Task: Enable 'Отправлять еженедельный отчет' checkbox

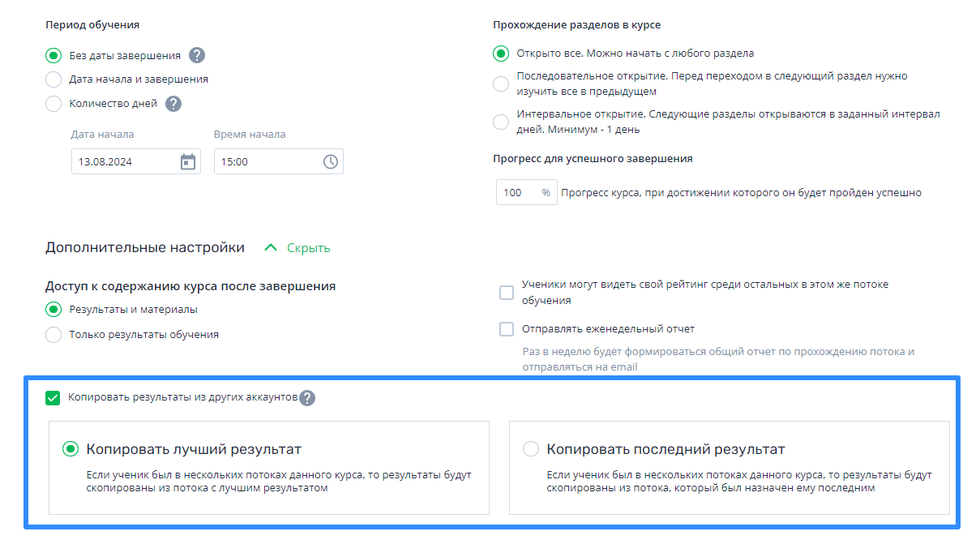Action: (x=507, y=329)
